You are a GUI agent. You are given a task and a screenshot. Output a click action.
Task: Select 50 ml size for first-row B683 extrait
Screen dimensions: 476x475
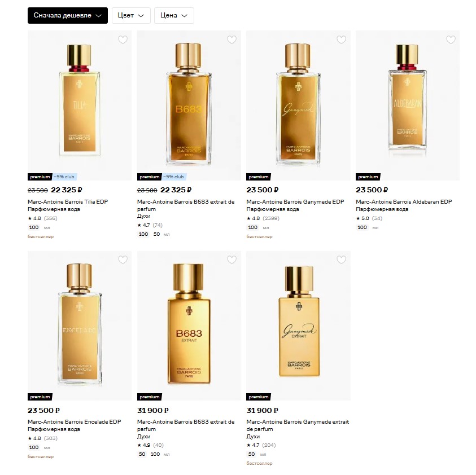[x=156, y=234]
